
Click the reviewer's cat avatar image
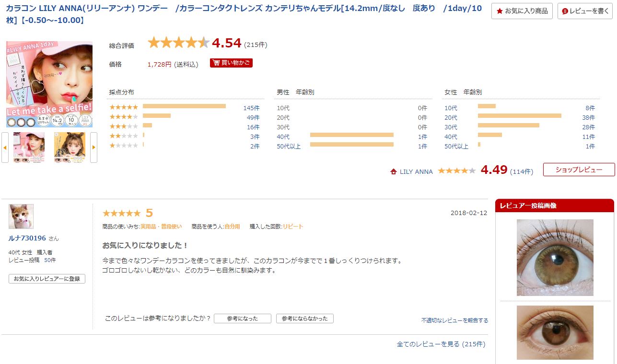coord(21,216)
